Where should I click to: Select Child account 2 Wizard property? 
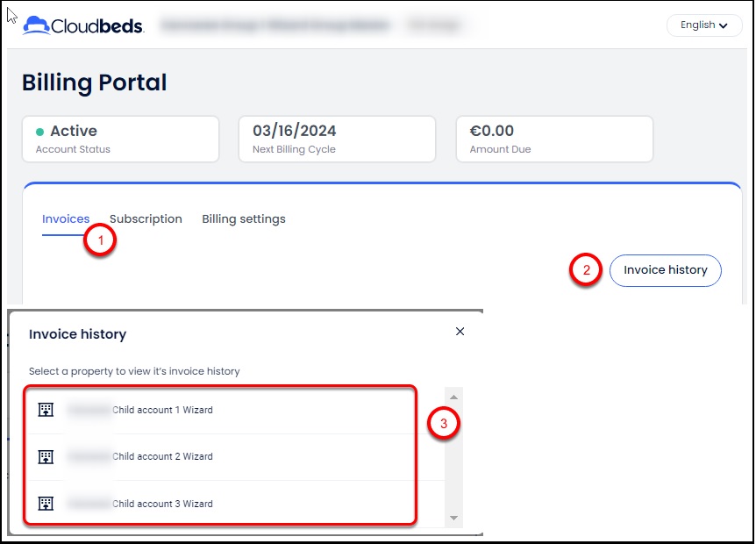point(162,456)
